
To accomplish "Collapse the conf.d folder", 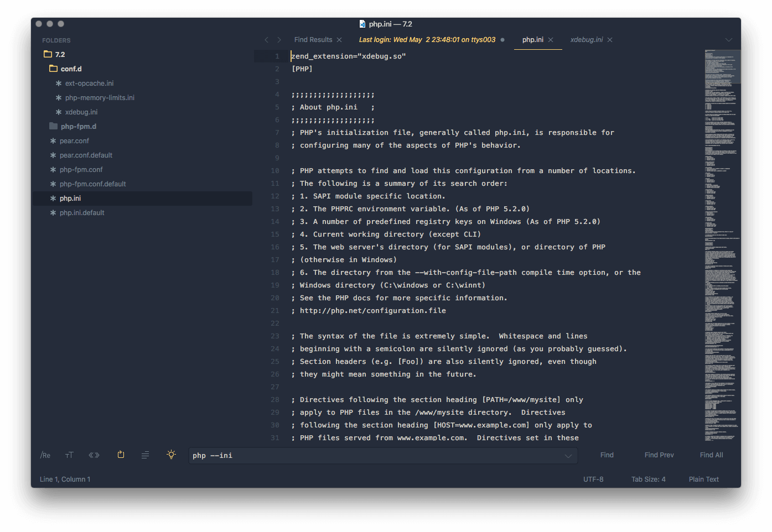I will click(70, 69).
